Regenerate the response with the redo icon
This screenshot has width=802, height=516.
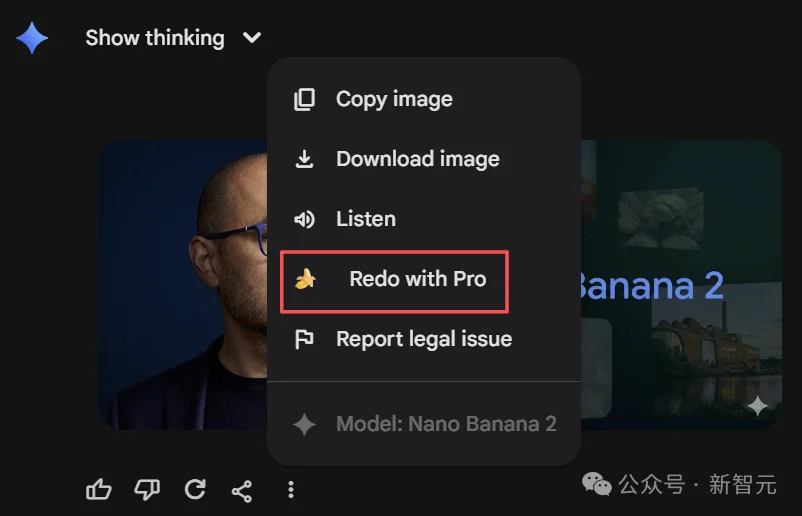195,489
